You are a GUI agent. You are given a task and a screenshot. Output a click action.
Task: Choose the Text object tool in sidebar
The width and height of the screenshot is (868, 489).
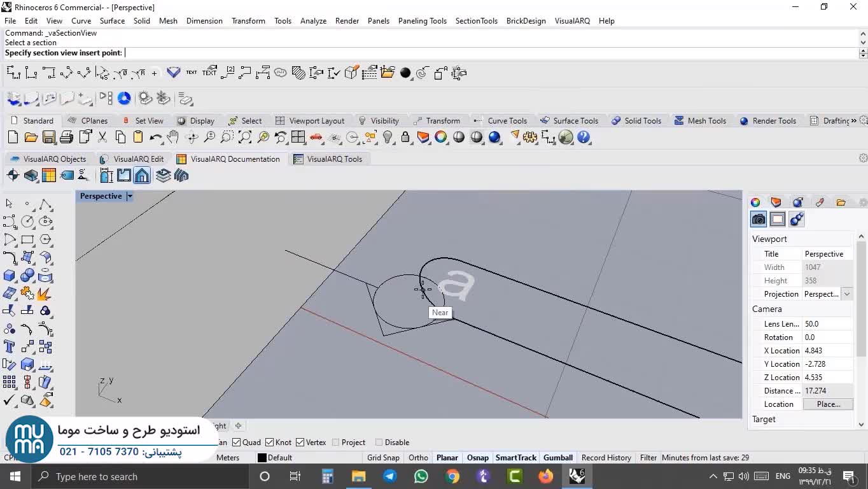pos(10,347)
